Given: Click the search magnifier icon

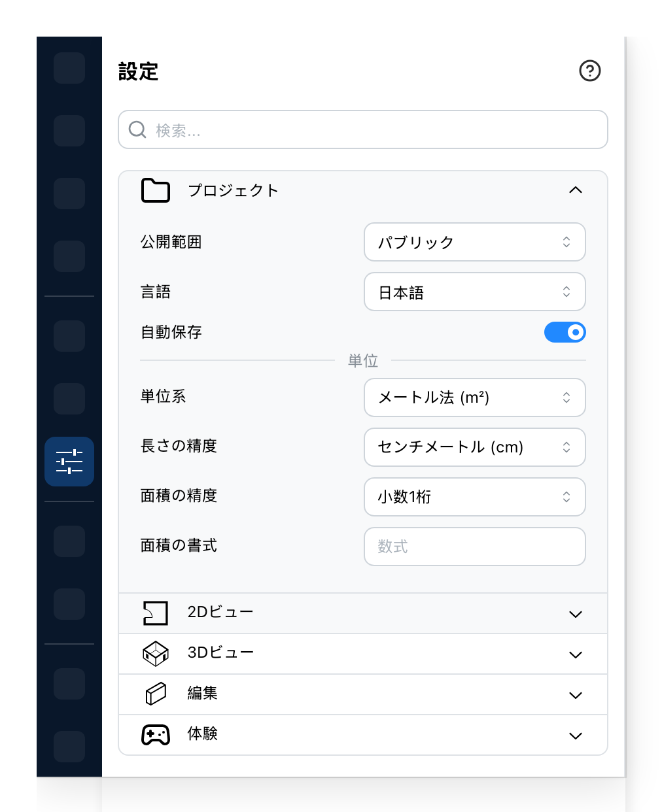Looking at the screenshot, I should pos(137,129).
